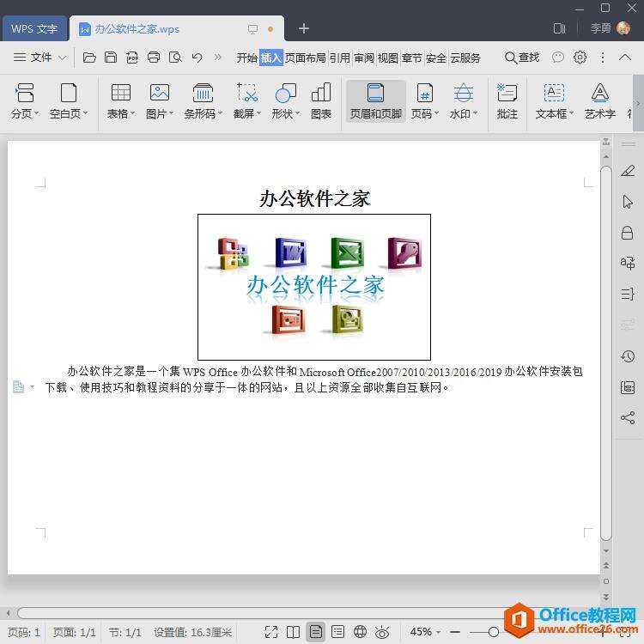Expand the 文件 dropdown arrow
The image size is (644, 644).
click(x=62, y=58)
